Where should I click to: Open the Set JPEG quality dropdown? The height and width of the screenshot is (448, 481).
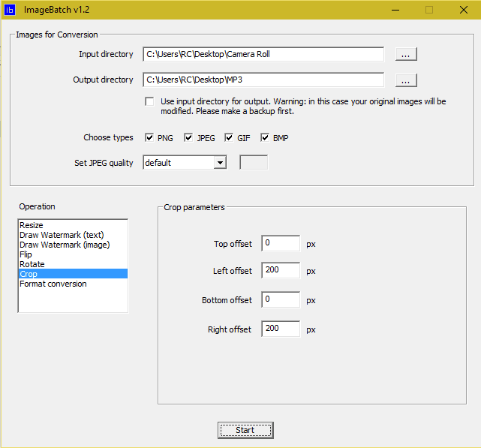pyautogui.click(x=220, y=163)
